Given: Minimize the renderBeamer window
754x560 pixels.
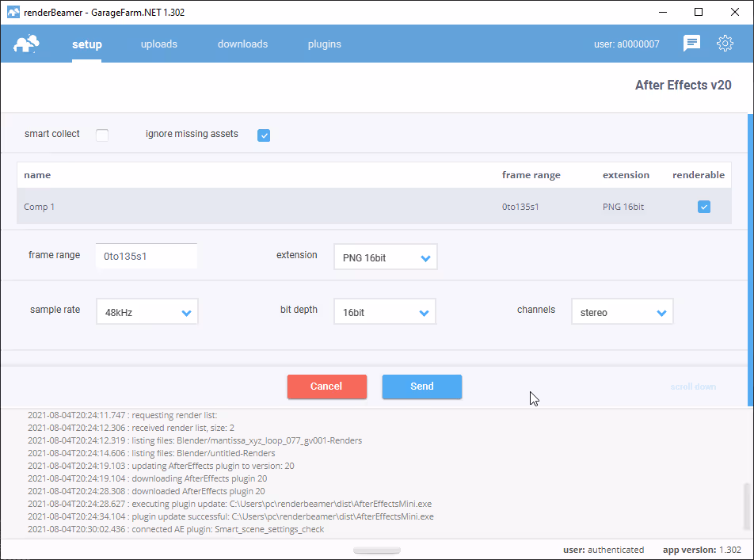Looking at the screenshot, I should tap(663, 12).
